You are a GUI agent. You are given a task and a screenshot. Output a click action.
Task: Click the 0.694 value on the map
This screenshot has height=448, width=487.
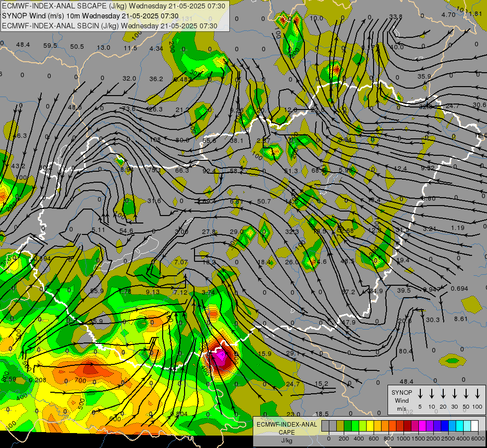(459, 289)
